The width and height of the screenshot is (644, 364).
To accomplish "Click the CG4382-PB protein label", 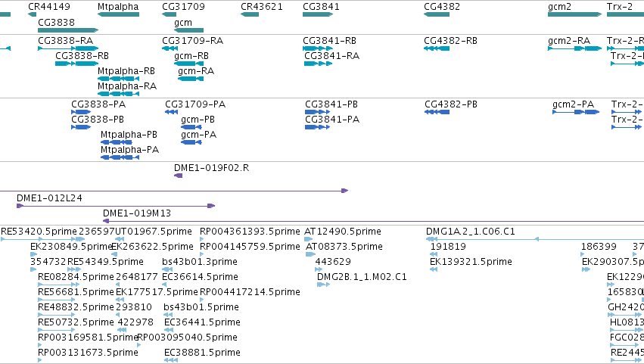I will (451, 104).
